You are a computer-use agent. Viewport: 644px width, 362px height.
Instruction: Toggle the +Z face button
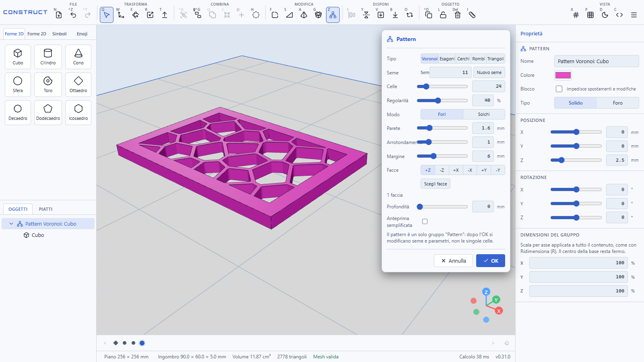point(428,170)
